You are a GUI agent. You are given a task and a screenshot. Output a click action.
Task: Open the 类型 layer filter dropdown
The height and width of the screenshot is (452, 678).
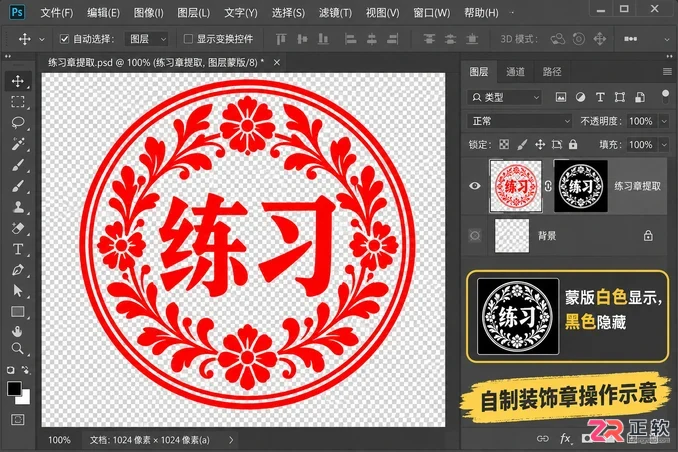(504, 97)
